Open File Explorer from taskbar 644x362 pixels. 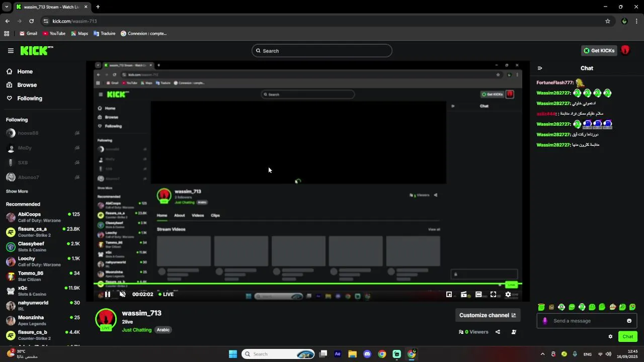click(352, 354)
